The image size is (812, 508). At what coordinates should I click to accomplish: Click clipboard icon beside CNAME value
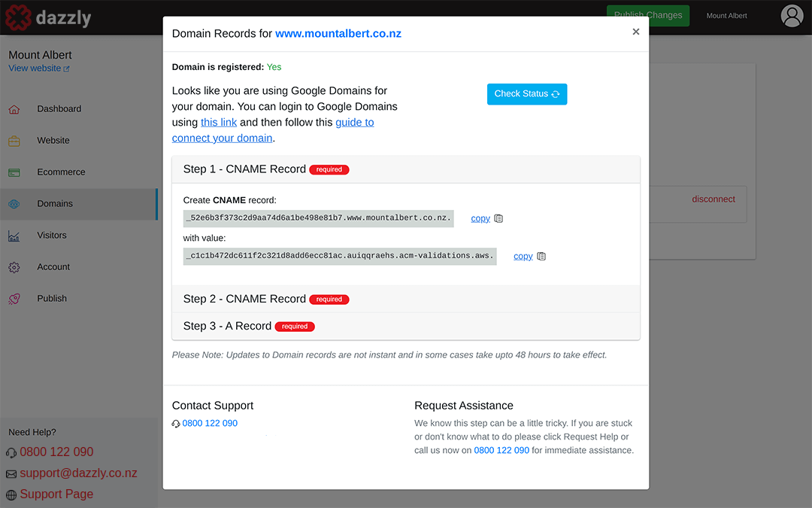[541, 257]
